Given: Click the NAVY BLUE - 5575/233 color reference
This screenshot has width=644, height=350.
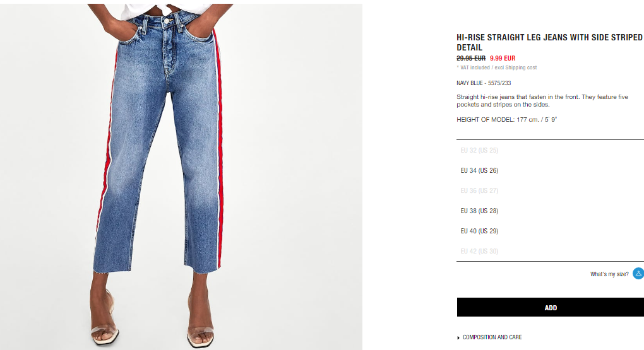Looking at the screenshot, I should click(484, 83).
